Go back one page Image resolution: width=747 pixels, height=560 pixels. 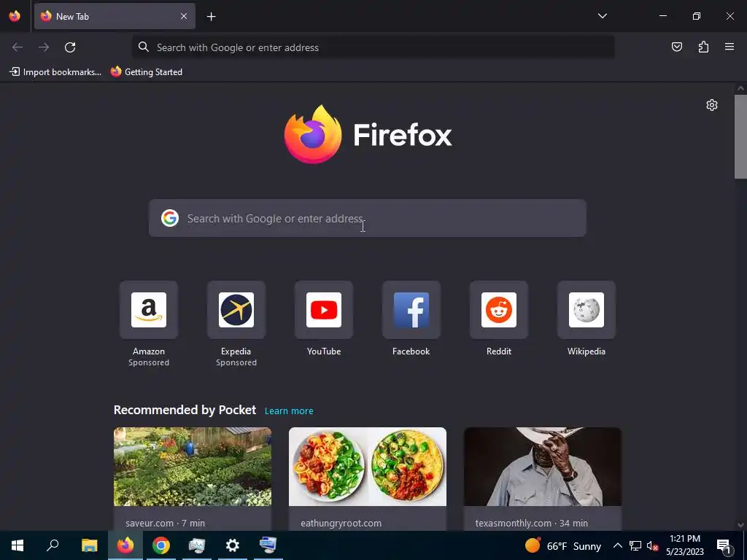tap(18, 47)
